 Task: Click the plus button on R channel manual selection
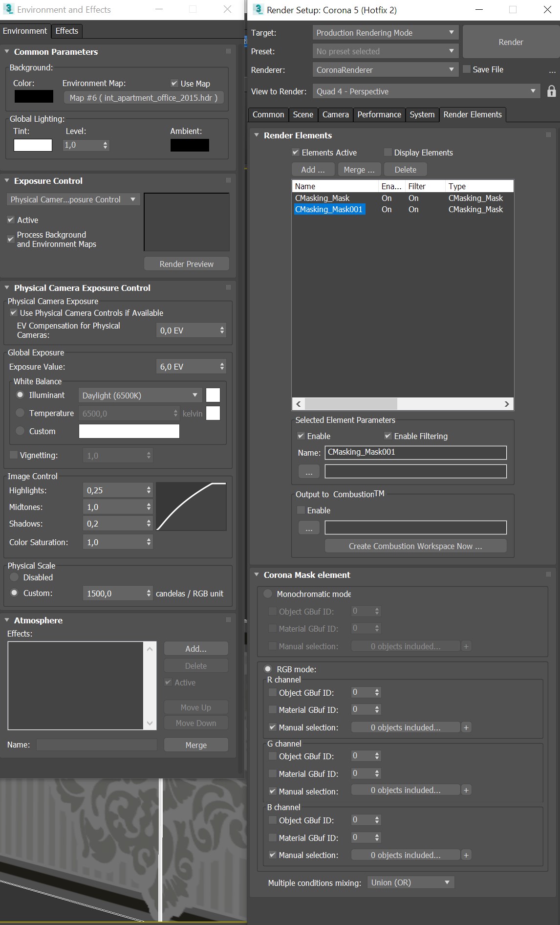click(466, 727)
